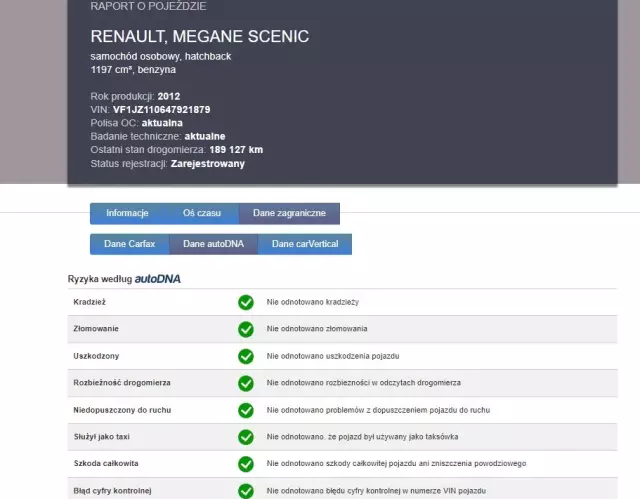Open the Dane Carfax tab
640x499 pixels.
pyautogui.click(x=129, y=244)
